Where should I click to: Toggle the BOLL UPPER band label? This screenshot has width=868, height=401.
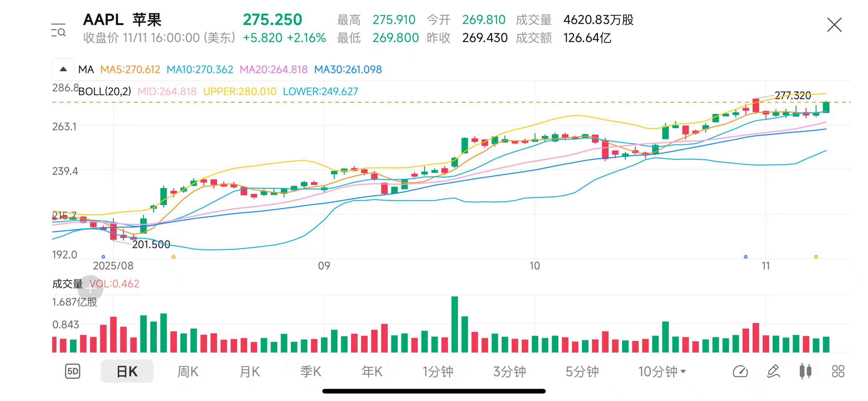click(240, 91)
